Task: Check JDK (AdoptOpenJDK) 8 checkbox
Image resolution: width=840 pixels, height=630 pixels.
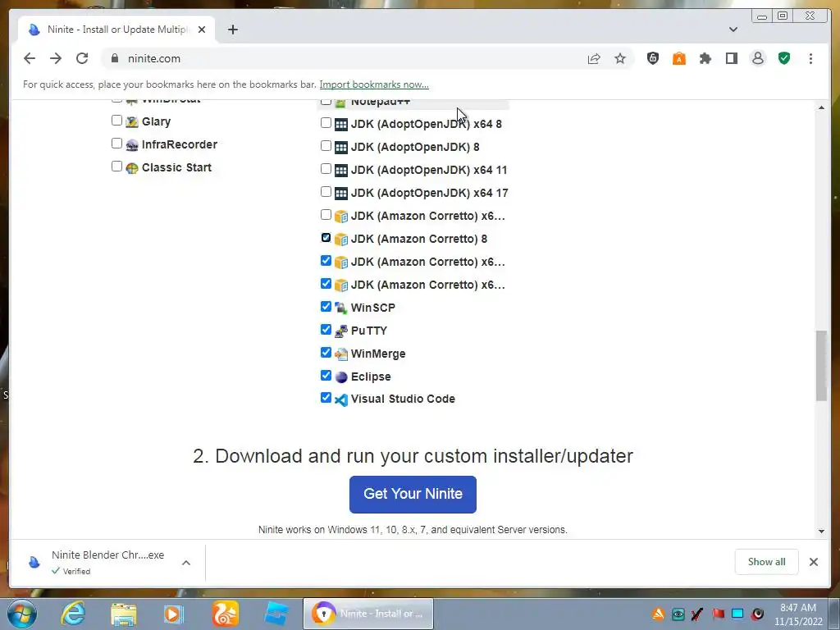Action: coord(326,146)
